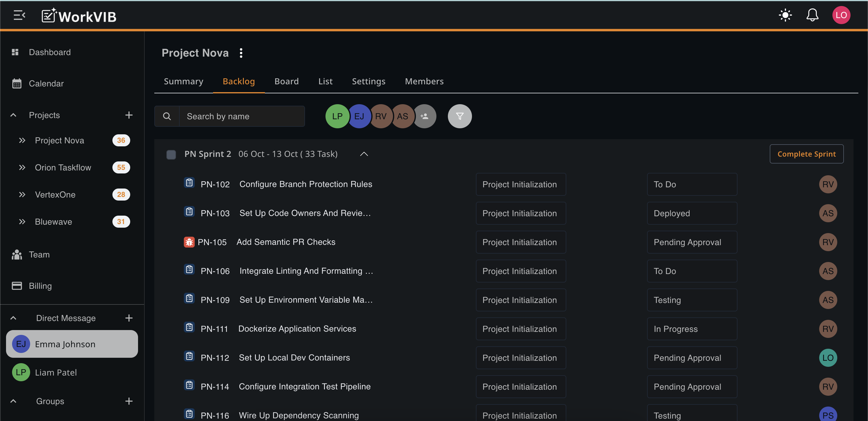Open Calendar from sidebar
This screenshot has width=868, height=421.
[x=46, y=83]
